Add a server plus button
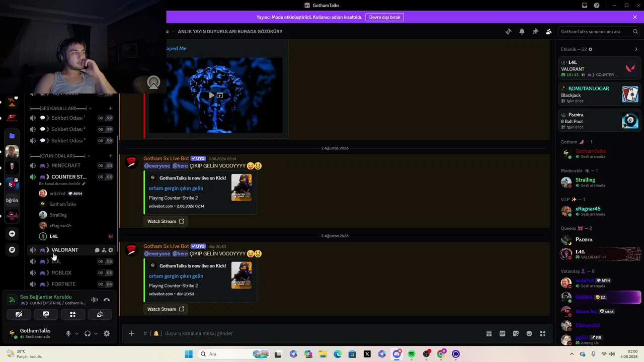644x362 pixels. click(x=12, y=233)
